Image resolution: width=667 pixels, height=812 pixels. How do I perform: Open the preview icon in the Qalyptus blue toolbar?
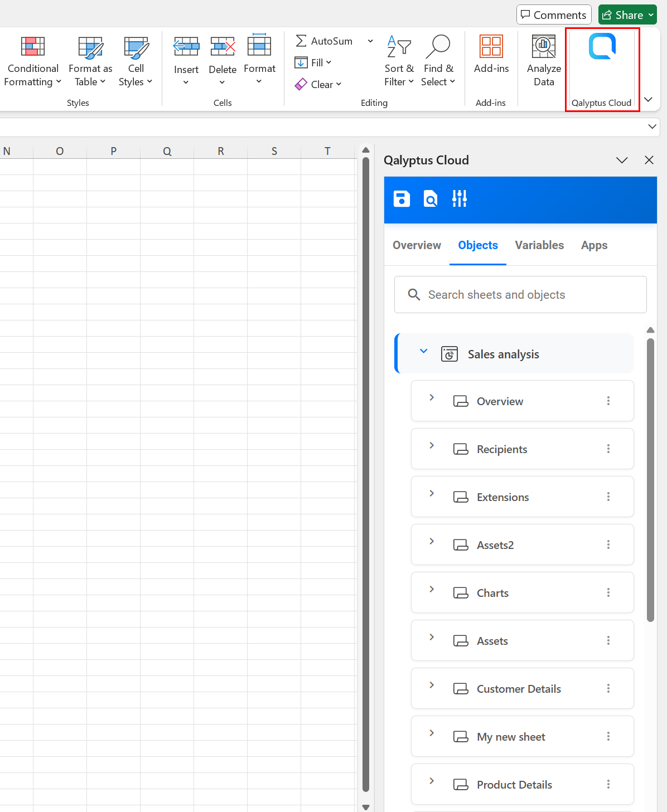430,198
